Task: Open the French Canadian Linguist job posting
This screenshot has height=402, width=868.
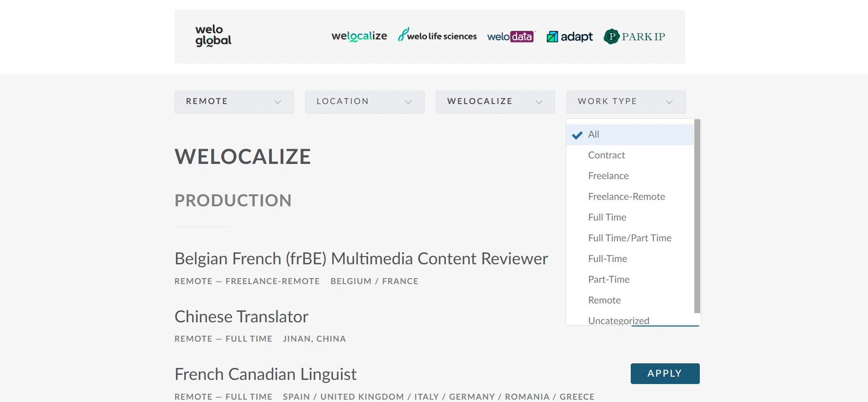Action: point(265,374)
